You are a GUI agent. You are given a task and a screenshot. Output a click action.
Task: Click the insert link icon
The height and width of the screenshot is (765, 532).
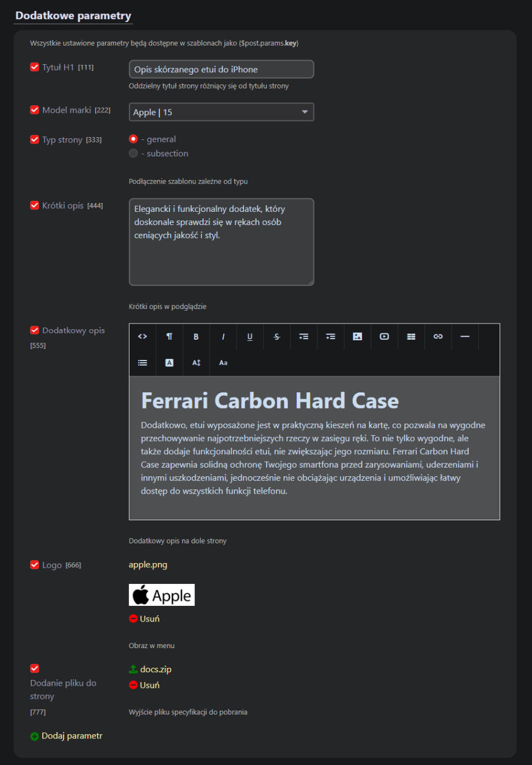point(438,337)
